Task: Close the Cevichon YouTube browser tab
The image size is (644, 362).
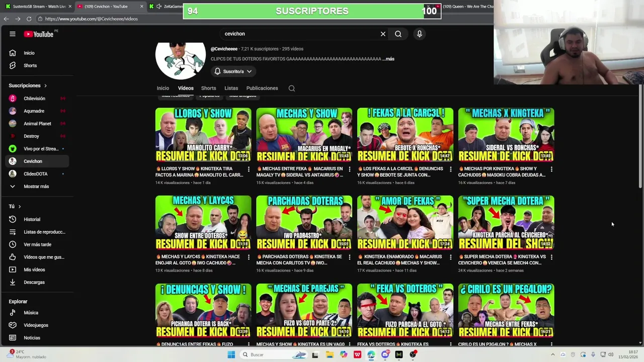Action: pyautogui.click(x=141, y=7)
